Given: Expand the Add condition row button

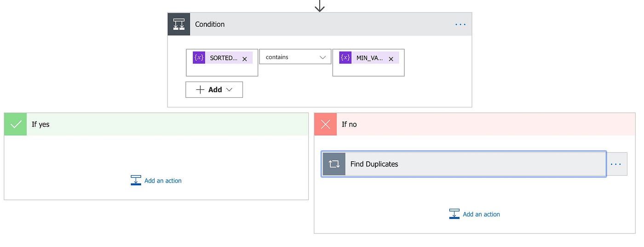Looking at the screenshot, I should pyautogui.click(x=214, y=90).
